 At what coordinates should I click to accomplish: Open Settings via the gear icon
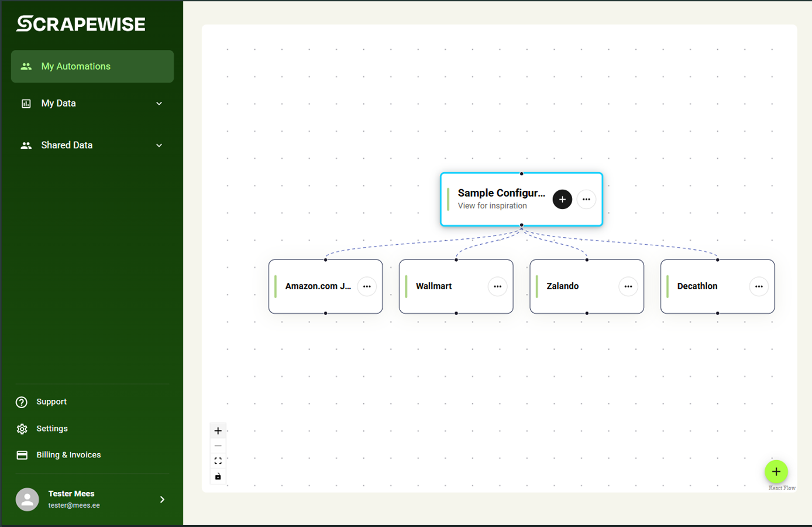pos(22,428)
